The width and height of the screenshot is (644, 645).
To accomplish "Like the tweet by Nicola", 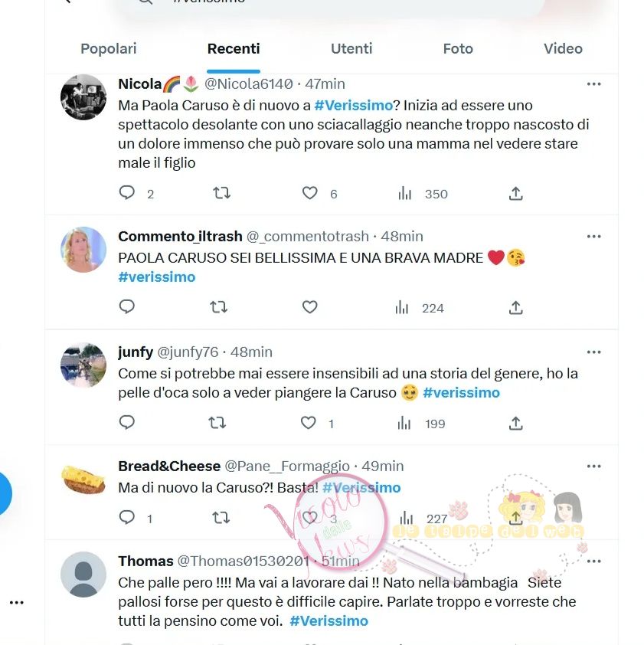I will [x=309, y=192].
